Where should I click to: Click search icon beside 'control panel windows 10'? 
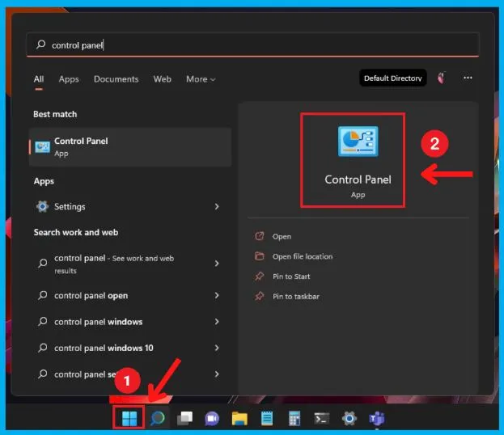[x=42, y=348]
